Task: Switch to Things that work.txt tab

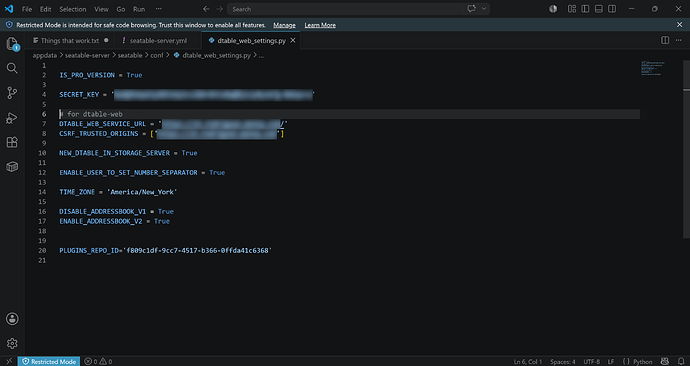Action: 70,40
